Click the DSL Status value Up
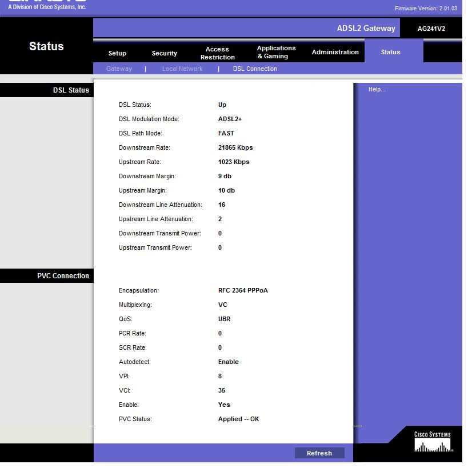This screenshot has width=476, height=468. (222, 105)
